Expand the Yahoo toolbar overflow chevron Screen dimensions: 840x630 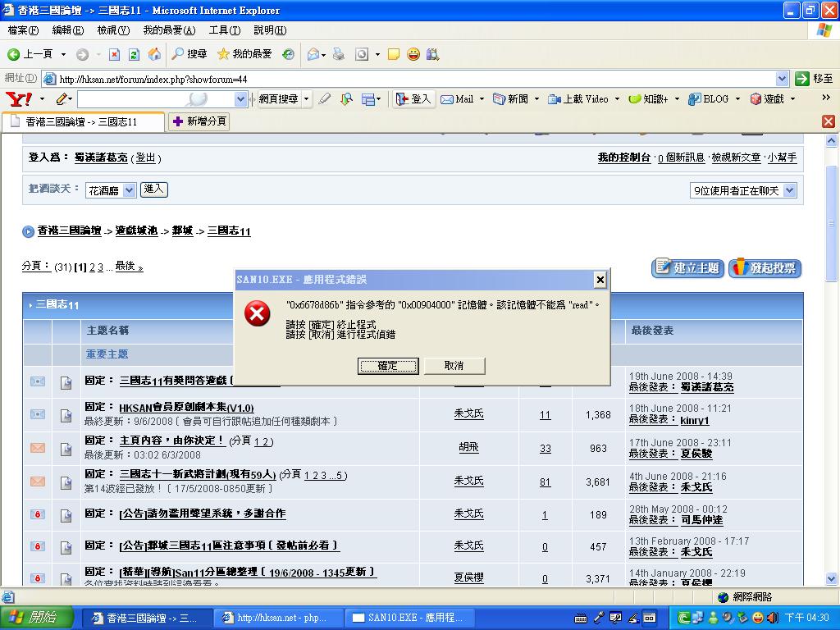coord(825,98)
